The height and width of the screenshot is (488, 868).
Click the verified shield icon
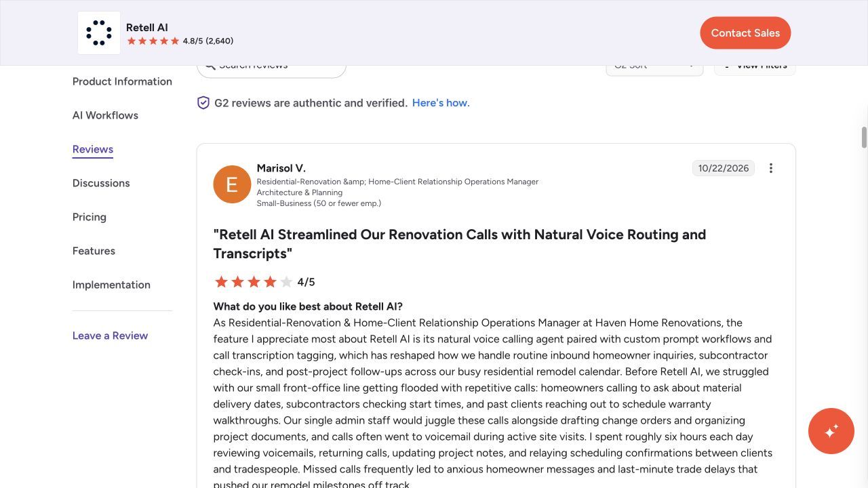point(203,103)
